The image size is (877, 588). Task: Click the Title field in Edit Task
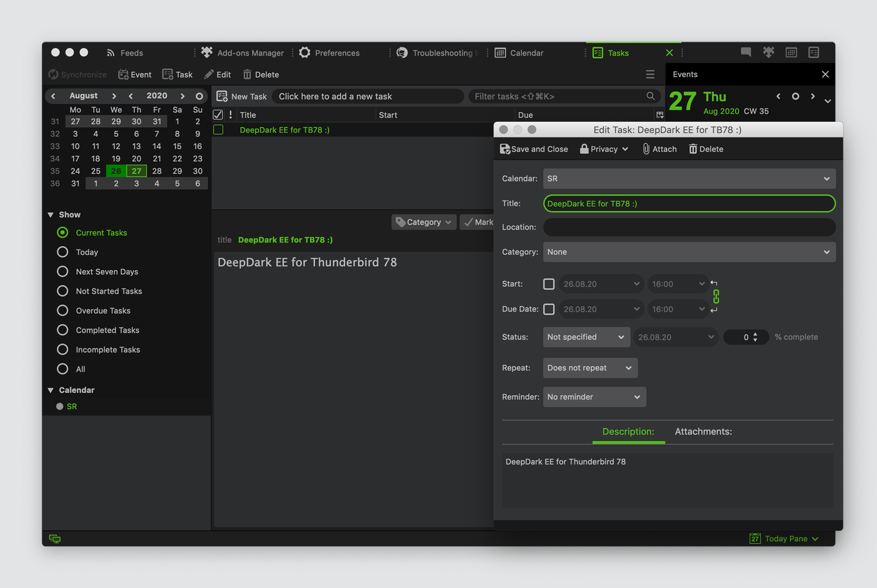(689, 203)
